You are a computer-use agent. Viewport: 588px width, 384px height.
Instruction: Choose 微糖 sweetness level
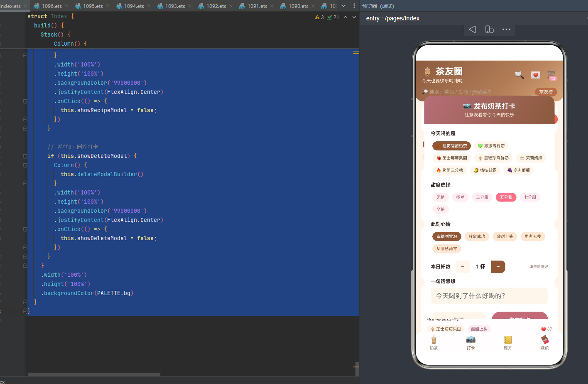[461, 197]
